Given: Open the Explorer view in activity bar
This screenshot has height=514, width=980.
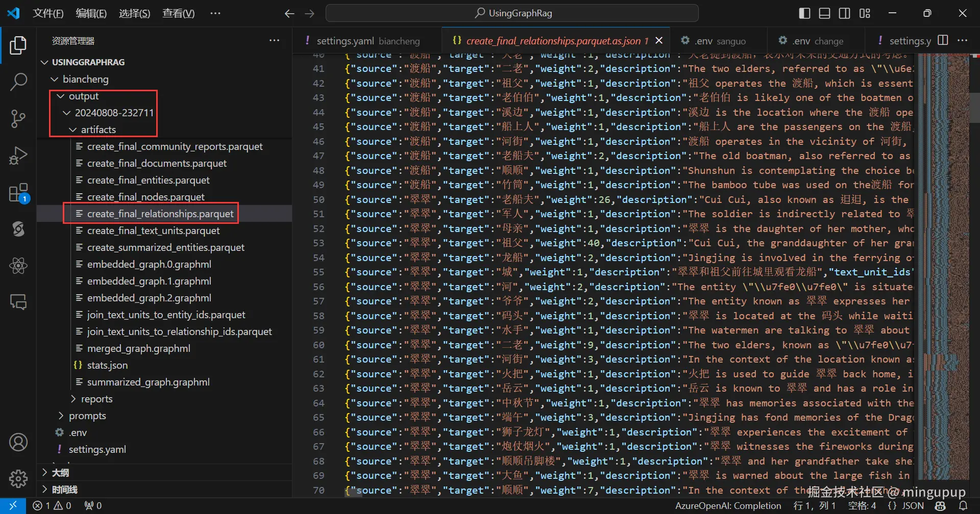Looking at the screenshot, I should click(18, 45).
